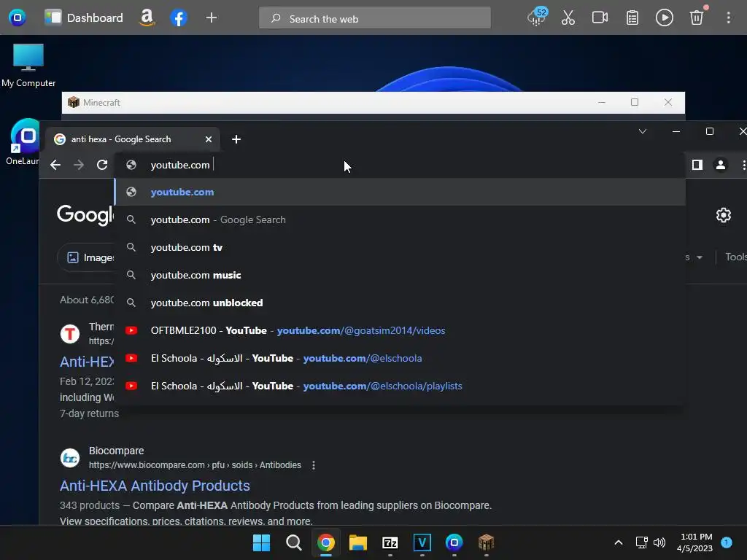Select youtube.com music suggestion

click(399, 275)
